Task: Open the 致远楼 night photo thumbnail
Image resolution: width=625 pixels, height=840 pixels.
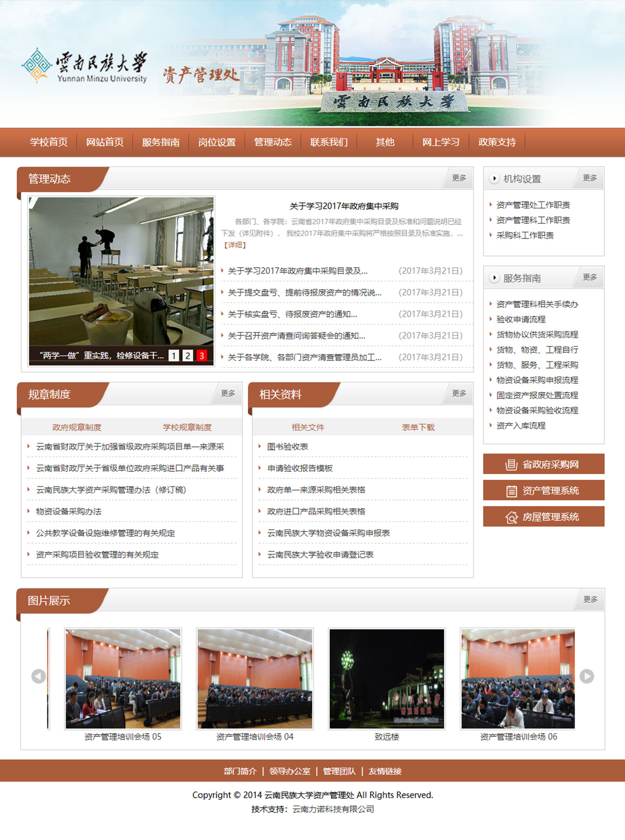Action: (386, 678)
